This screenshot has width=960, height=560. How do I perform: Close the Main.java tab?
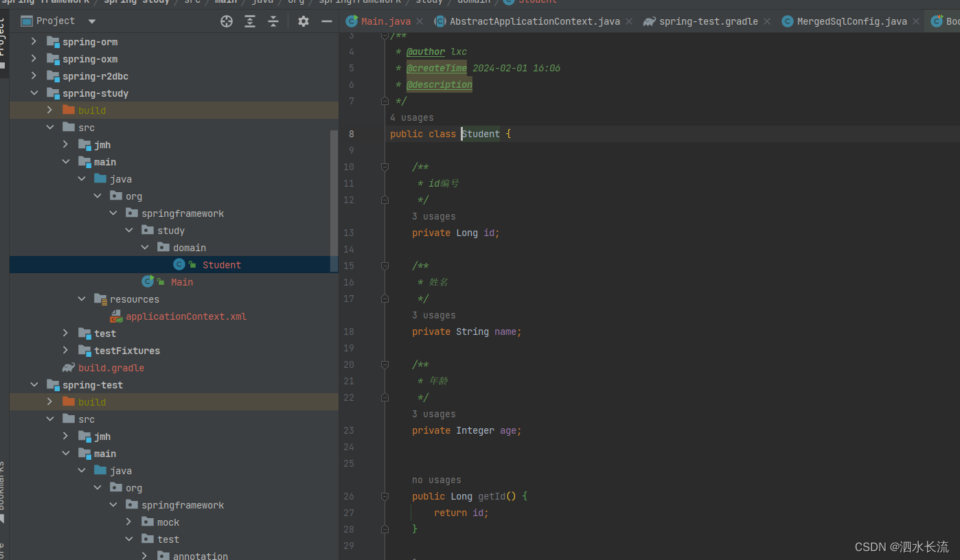(x=420, y=21)
